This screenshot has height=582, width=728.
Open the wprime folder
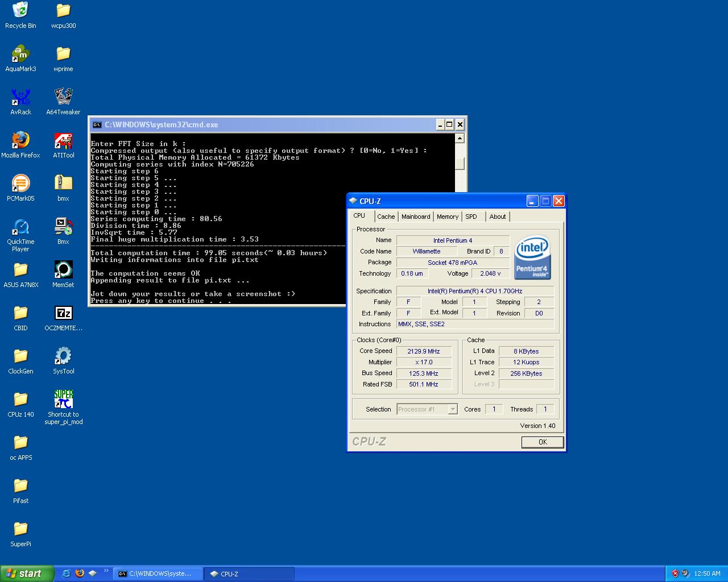pyautogui.click(x=63, y=59)
